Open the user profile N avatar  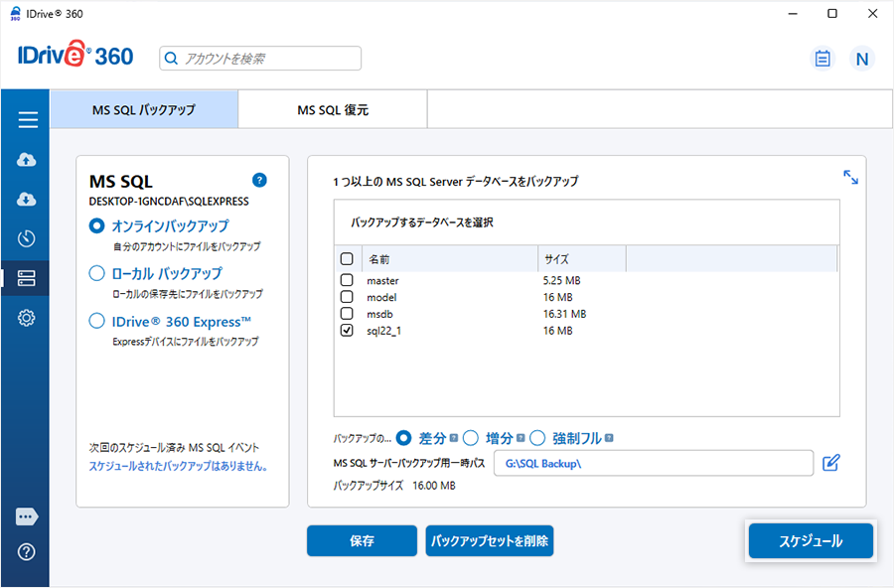861,59
